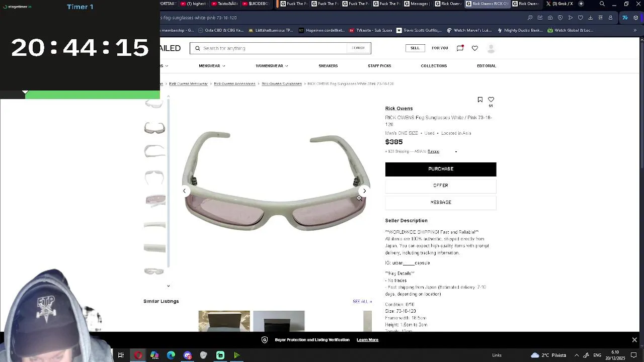Open Task View on the taskbar
644x362 pixels.
[121, 355]
